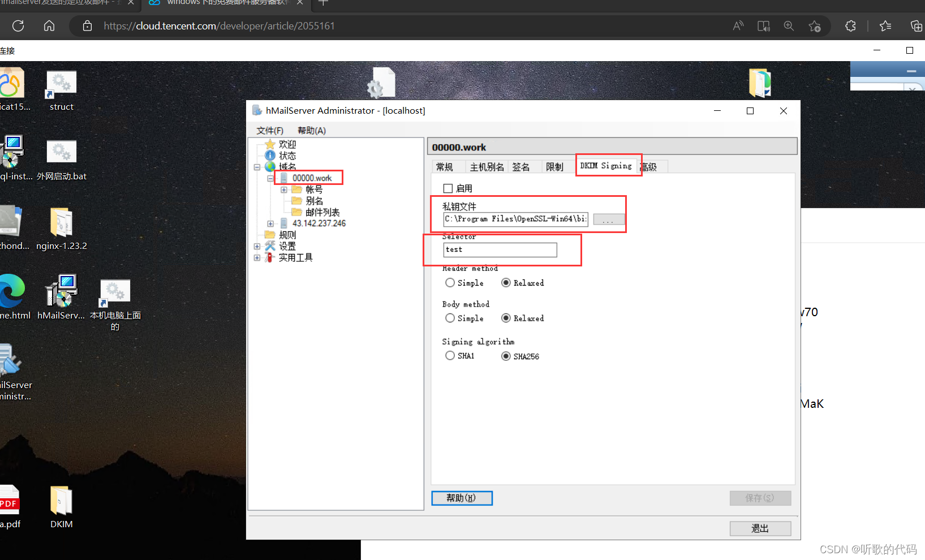Image resolution: width=925 pixels, height=560 pixels.
Task: Select the 设置 settings tools icon
Action: pos(270,245)
